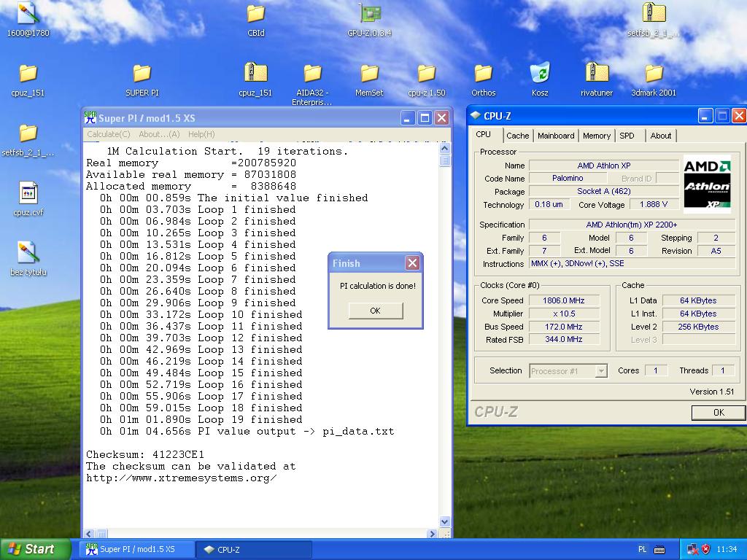Click the Instructions MMX (+), 3DNow! (+), SSE field
This screenshot has height=560, width=747.
click(x=632, y=263)
